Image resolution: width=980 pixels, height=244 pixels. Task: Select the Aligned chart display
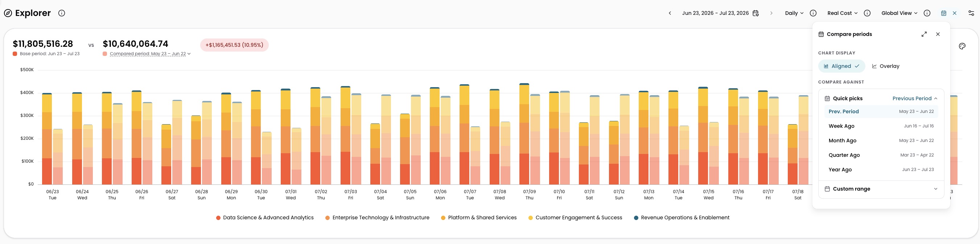(841, 66)
